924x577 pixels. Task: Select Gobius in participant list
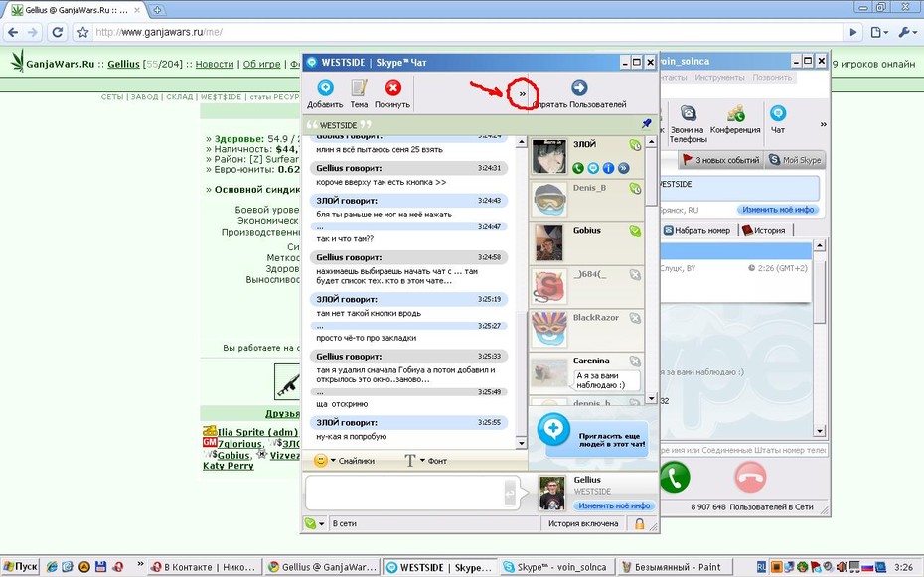(586, 242)
